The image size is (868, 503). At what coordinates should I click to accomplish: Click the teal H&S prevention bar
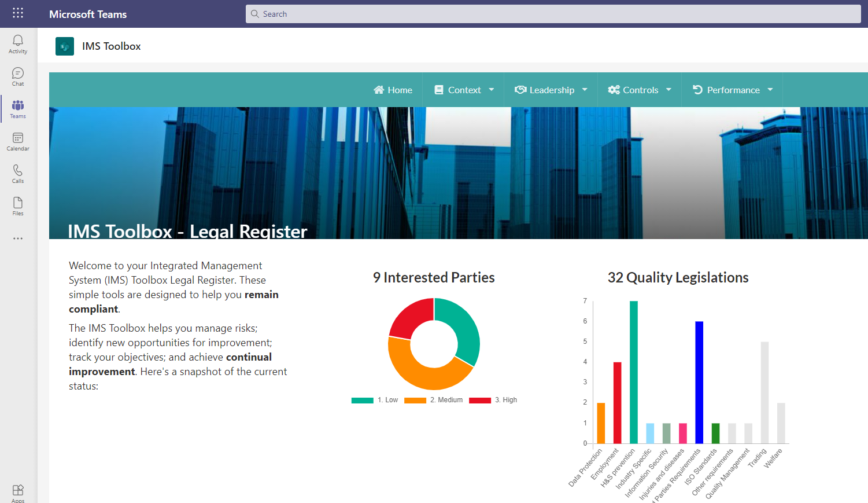(x=634, y=372)
